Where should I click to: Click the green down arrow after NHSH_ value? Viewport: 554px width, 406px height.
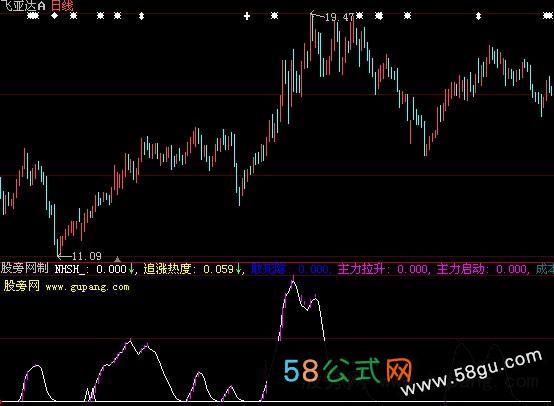click(131, 269)
